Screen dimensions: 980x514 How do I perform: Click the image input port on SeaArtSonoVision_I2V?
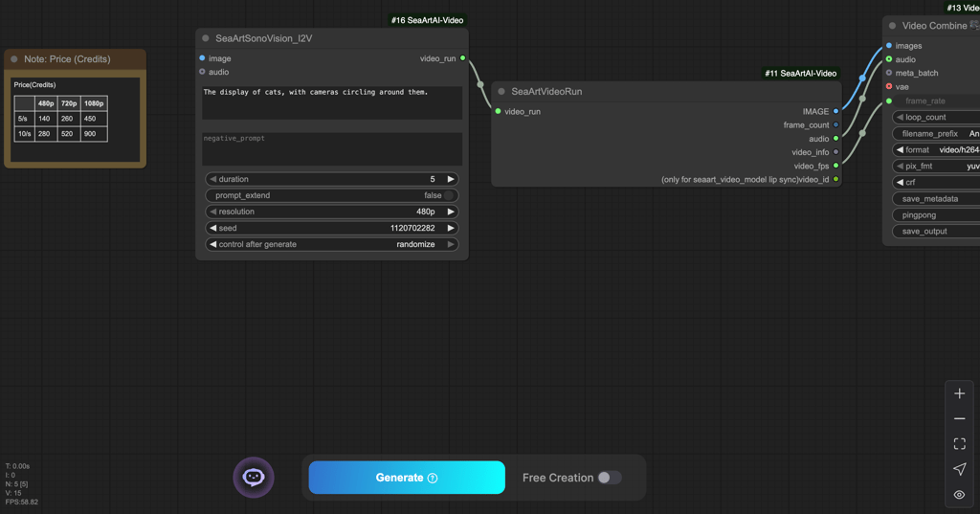[x=202, y=58]
